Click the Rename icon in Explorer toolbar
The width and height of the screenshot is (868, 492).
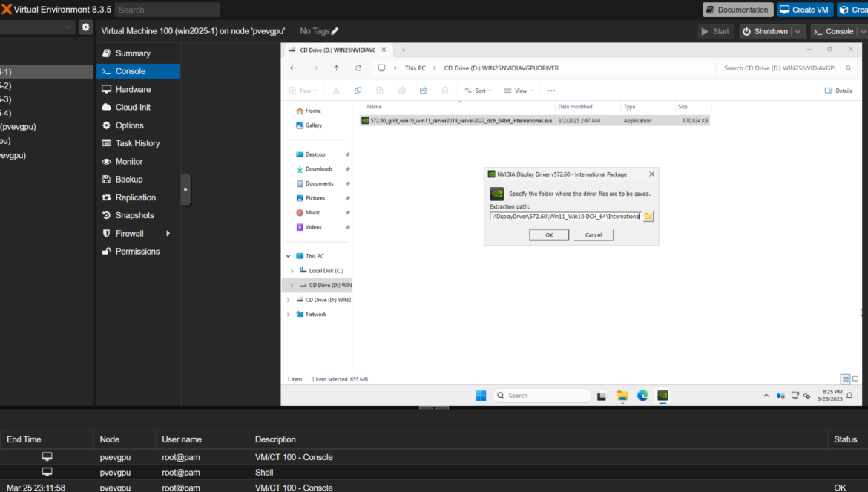coord(401,91)
